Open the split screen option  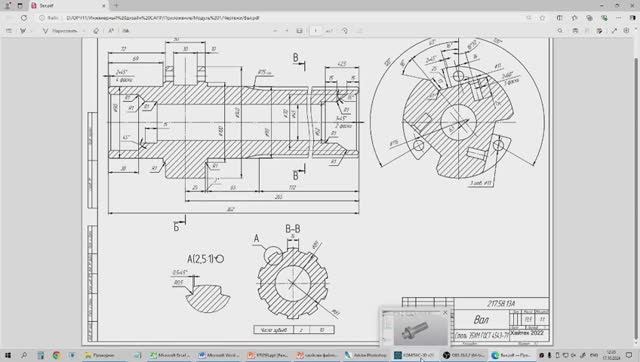pos(560,18)
